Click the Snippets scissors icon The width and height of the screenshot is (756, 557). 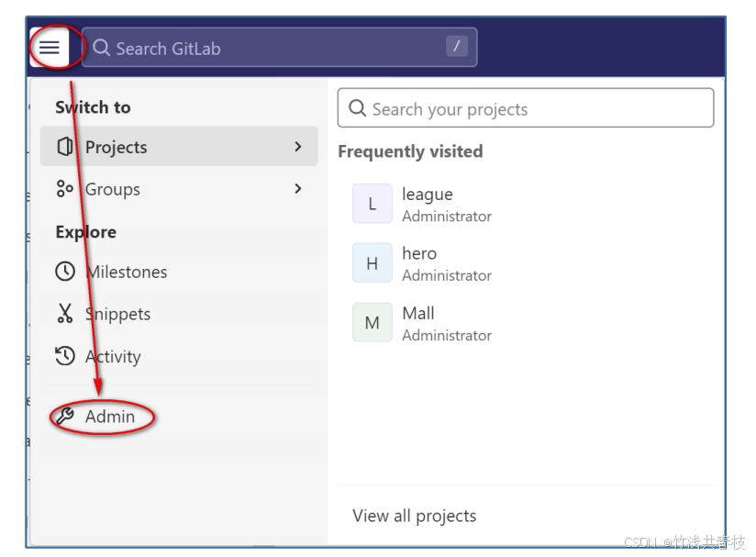click(x=64, y=313)
